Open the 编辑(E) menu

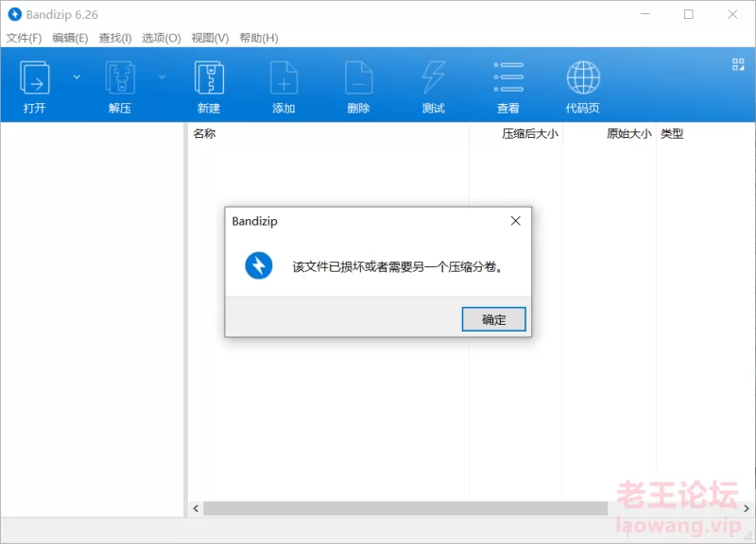pyautogui.click(x=70, y=38)
